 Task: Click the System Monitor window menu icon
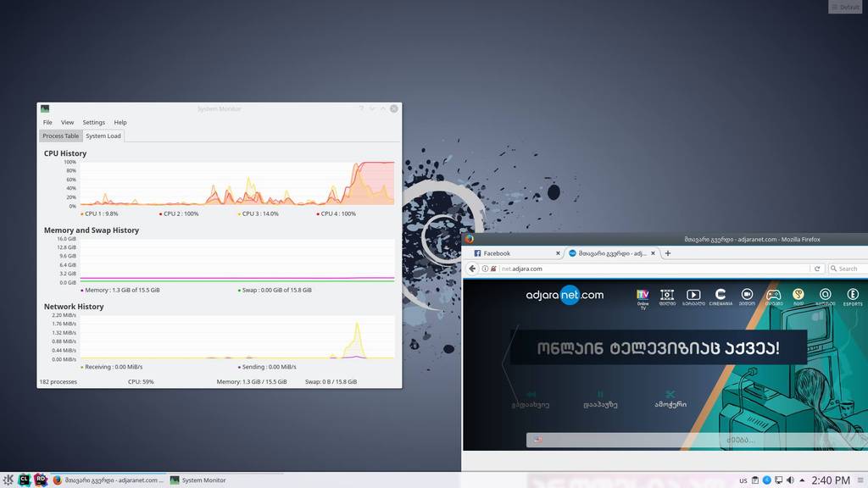click(45, 109)
